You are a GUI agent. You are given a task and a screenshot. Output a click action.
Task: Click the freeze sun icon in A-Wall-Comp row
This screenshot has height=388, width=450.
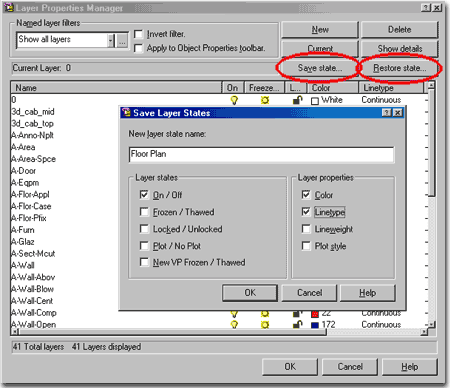[265, 314]
